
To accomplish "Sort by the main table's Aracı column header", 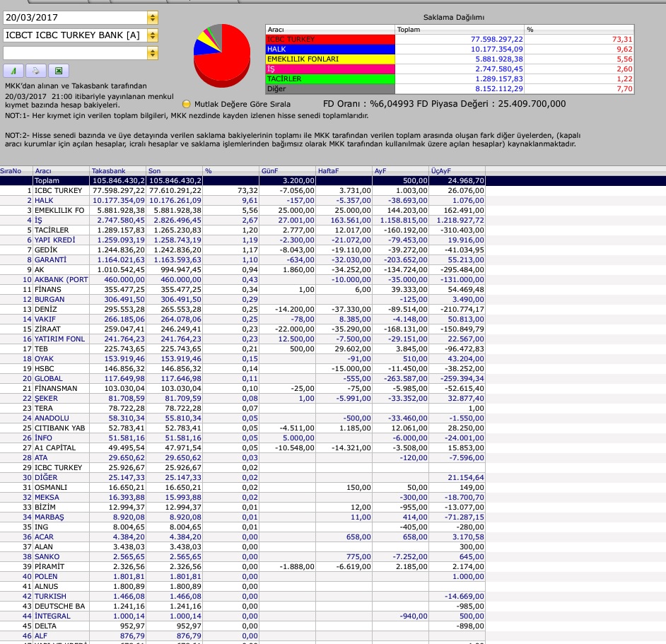I will point(62,171).
